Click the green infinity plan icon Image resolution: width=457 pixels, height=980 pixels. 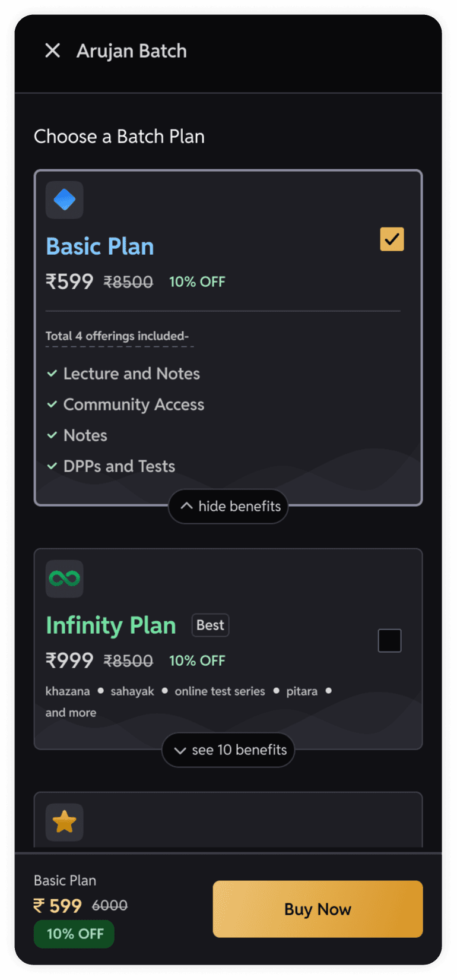[64, 578]
